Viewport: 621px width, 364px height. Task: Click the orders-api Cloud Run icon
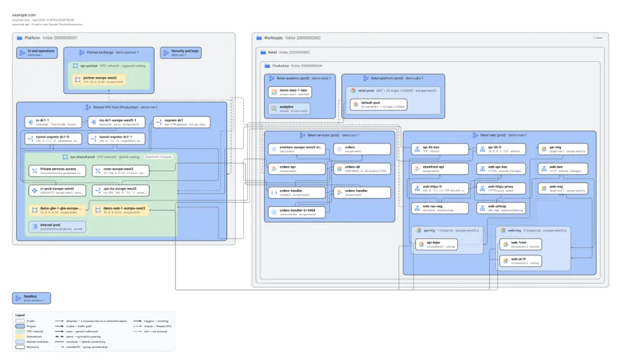pos(274,169)
